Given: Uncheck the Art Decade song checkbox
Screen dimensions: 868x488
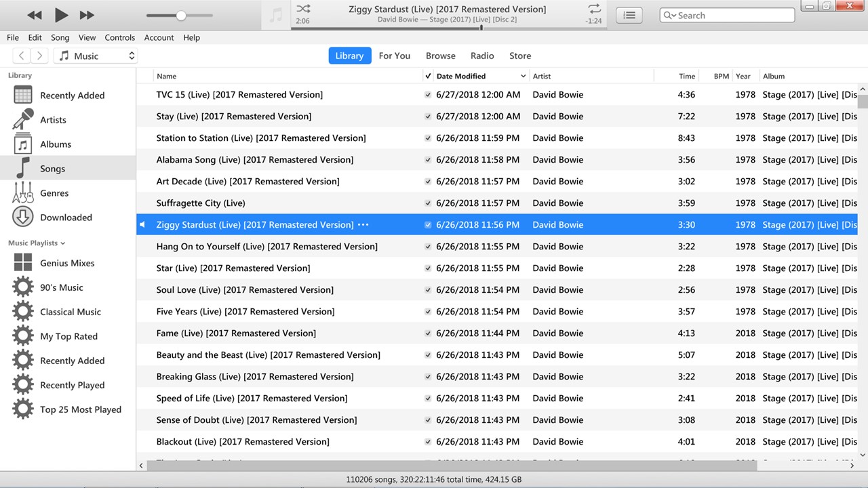Looking at the screenshot, I should tap(428, 182).
